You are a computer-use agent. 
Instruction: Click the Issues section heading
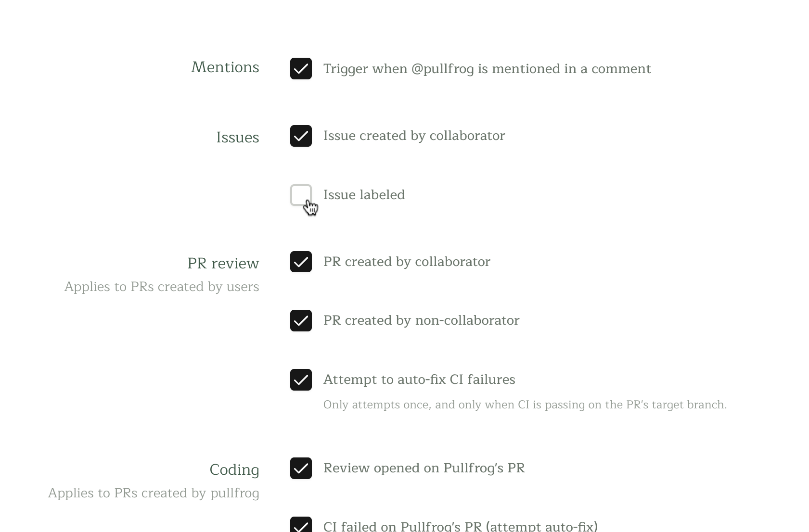coord(237,137)
